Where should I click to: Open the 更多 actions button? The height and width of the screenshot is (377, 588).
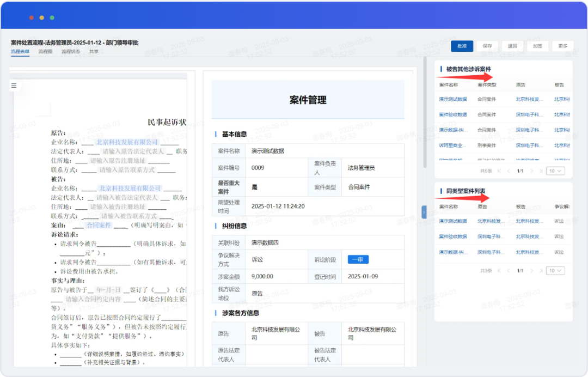[562, 46]
